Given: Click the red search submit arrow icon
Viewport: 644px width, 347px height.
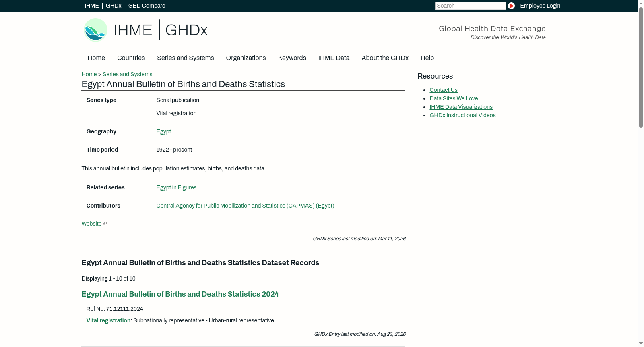Looking at the screenshot, I should tap(511, 6).
